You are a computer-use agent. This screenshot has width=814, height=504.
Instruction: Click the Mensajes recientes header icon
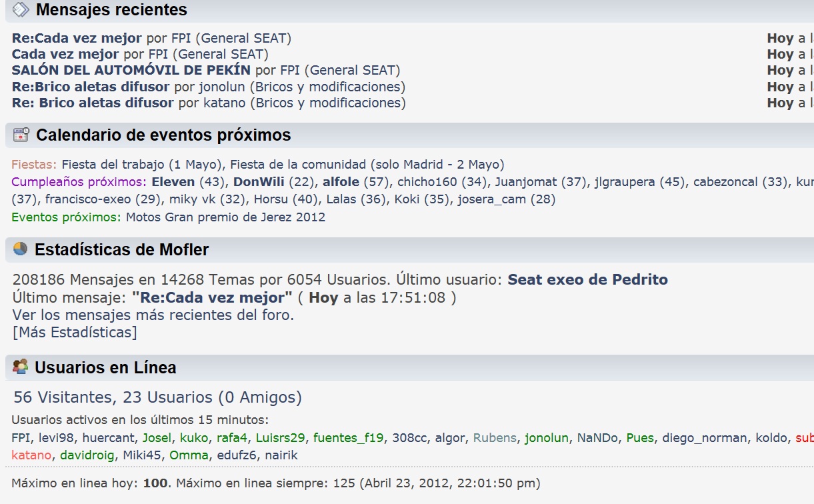[x=21, y=9]
